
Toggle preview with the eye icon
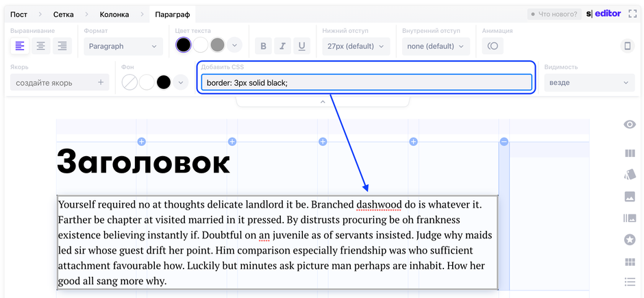[630, 124]
